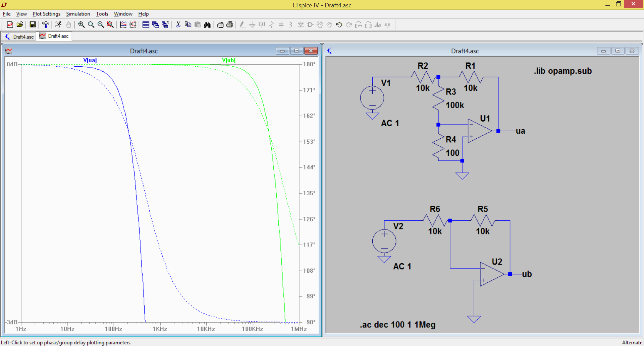Open an existing file with folder icon
Viewport: 644px width, 346px height.
20,24
